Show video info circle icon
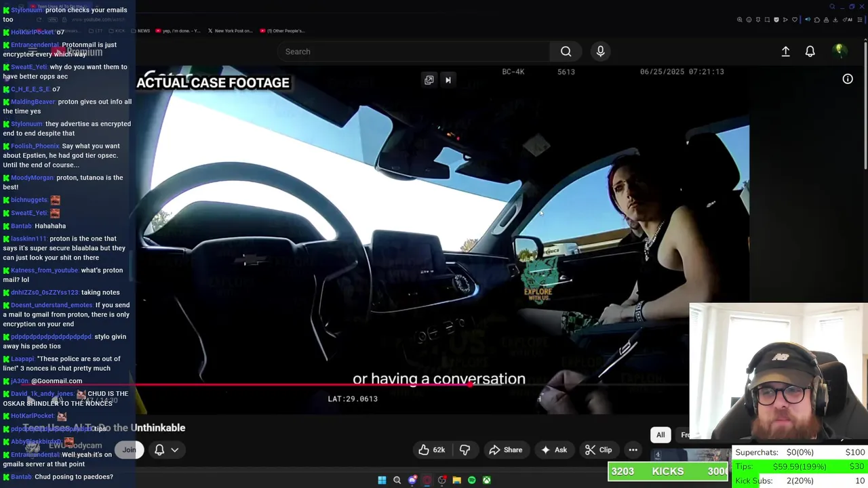This screenshot has height=488, width=868. coord(848,79)
